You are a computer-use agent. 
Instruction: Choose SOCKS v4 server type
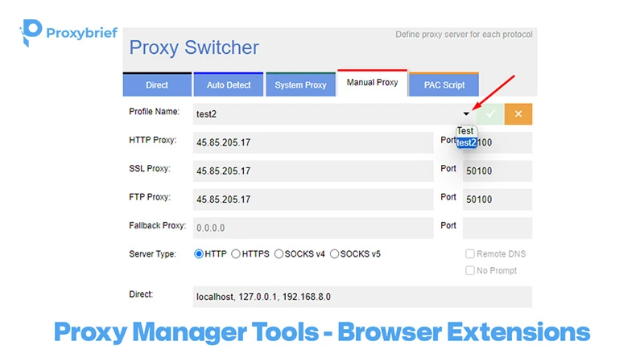point(279,254)
